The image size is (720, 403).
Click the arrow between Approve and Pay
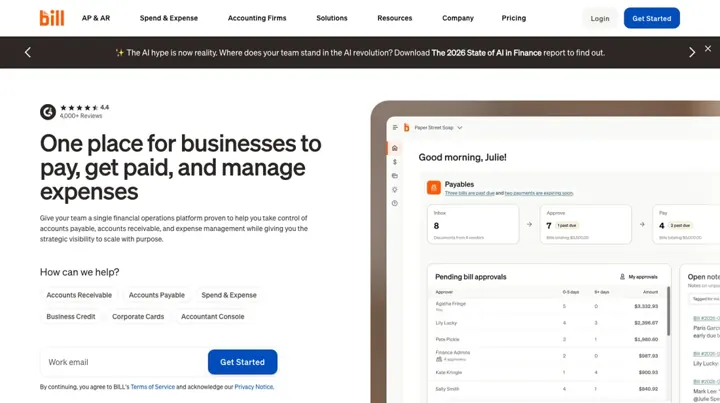tap(642, 224)
